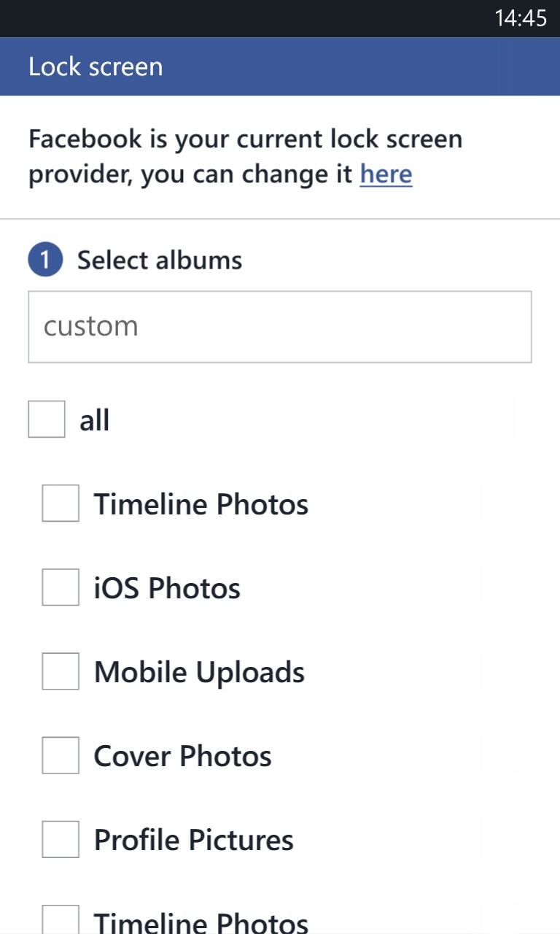Select the Mobile Uploads checkbox
The image size is (560, 934).
click(x=61, y=671)
